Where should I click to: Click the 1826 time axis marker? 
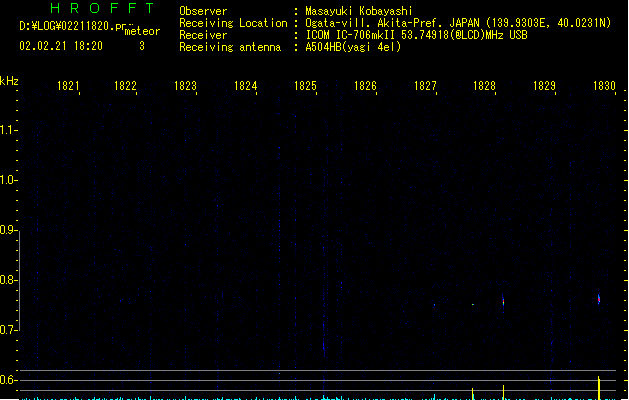365,86
